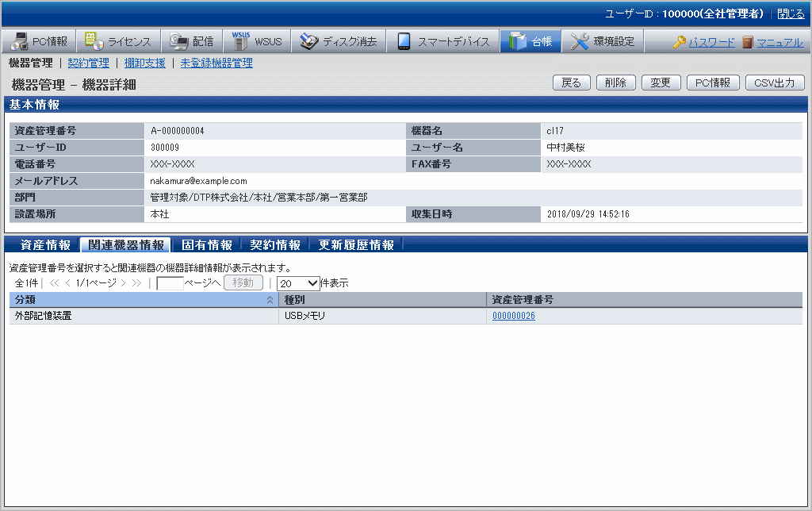Open the WSUS icon
Screen dimensions: 812x511
point(240,41)
